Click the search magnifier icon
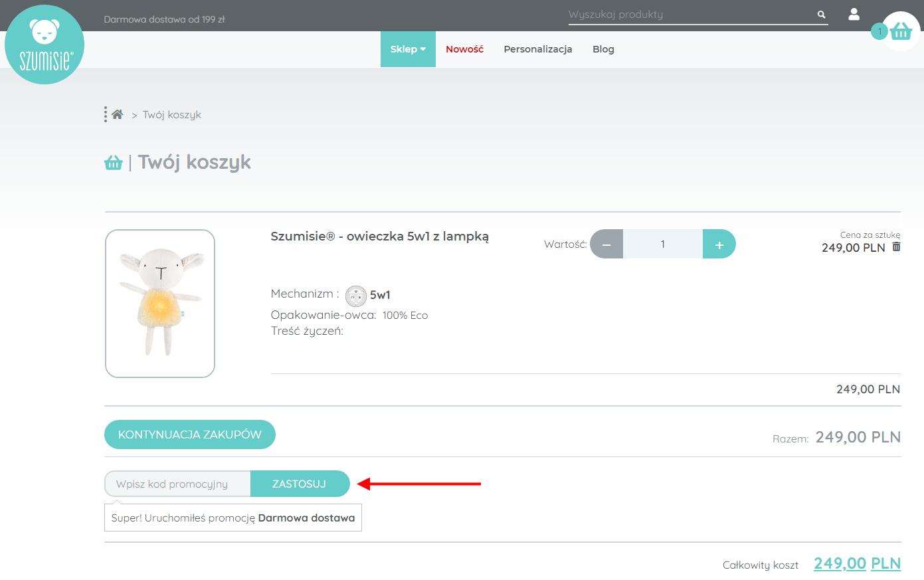This screenshot has height=580, width=924. 822,14
